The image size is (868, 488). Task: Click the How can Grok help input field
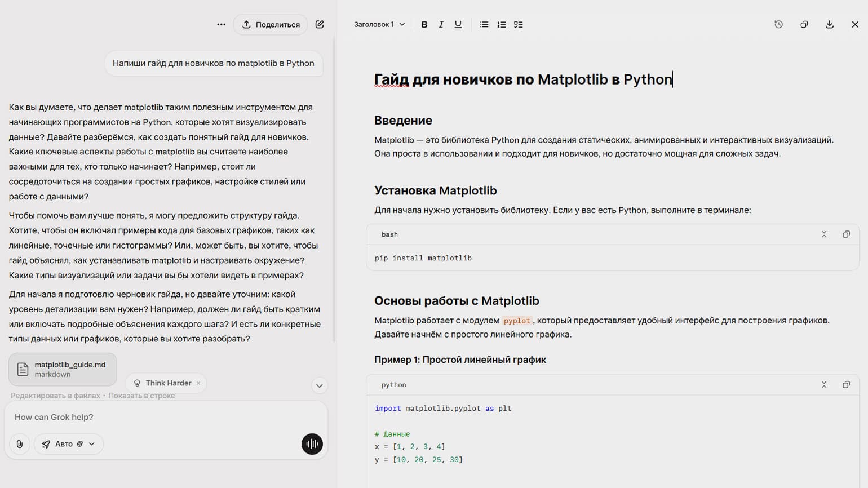(x=163, y=417)
